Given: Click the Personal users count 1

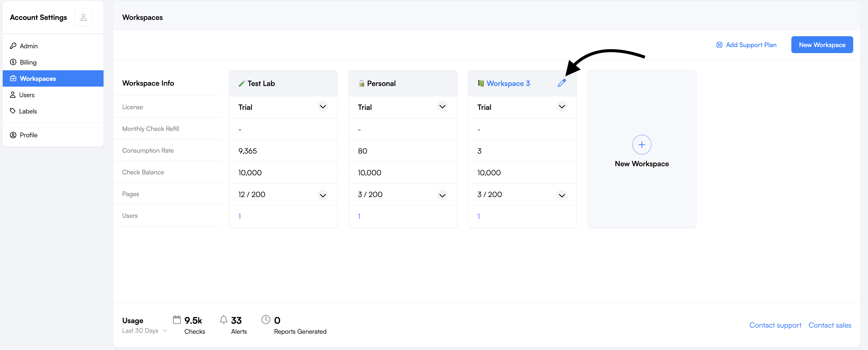Looking at the screenshot, I should 359,216.
